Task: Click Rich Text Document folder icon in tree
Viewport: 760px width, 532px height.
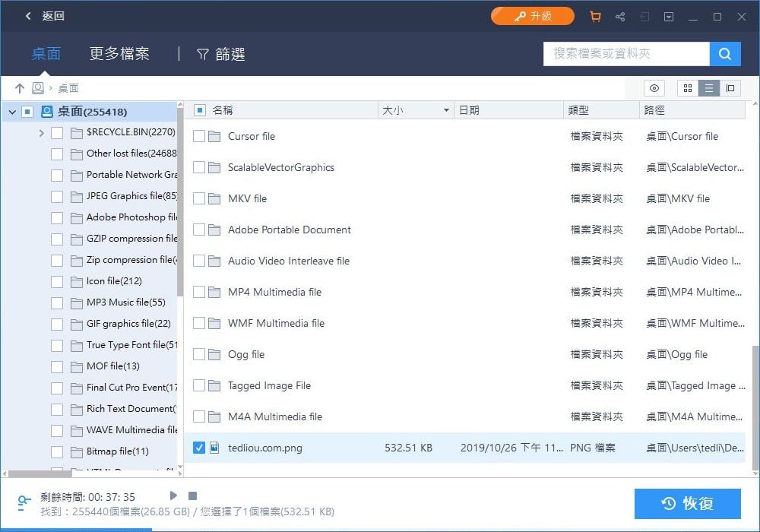Action: [77, 410]
